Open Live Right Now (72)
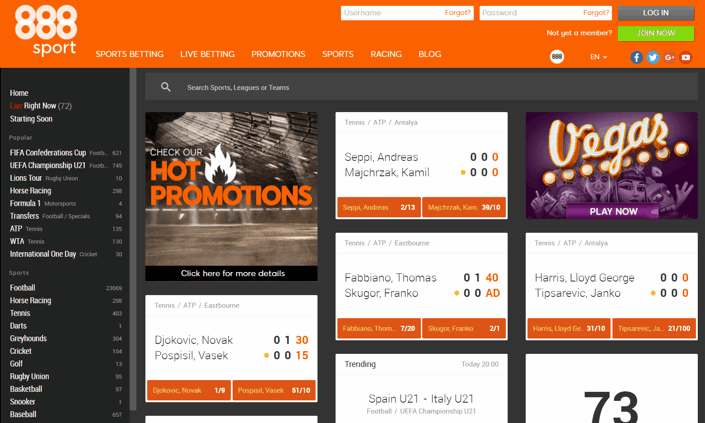 (40, 106)
